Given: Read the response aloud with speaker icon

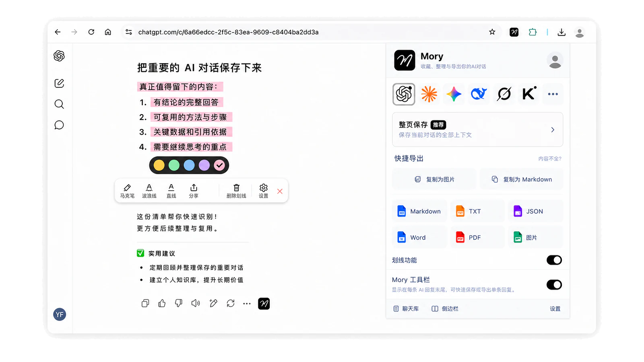Looking at the screenshot, I should tap(196, 304).
